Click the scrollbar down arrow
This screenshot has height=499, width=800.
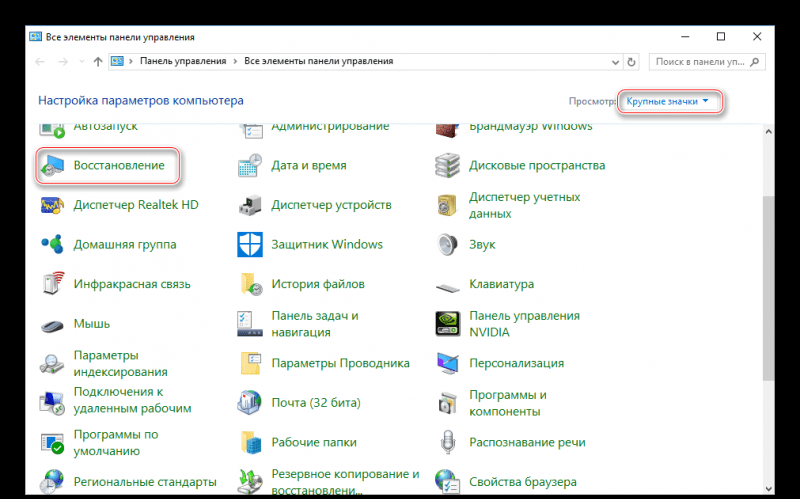[x=768, y=489]
